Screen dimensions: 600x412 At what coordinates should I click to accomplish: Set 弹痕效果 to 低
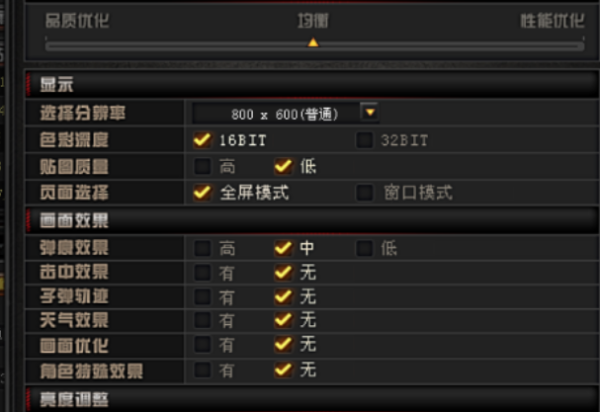(364, 248)
